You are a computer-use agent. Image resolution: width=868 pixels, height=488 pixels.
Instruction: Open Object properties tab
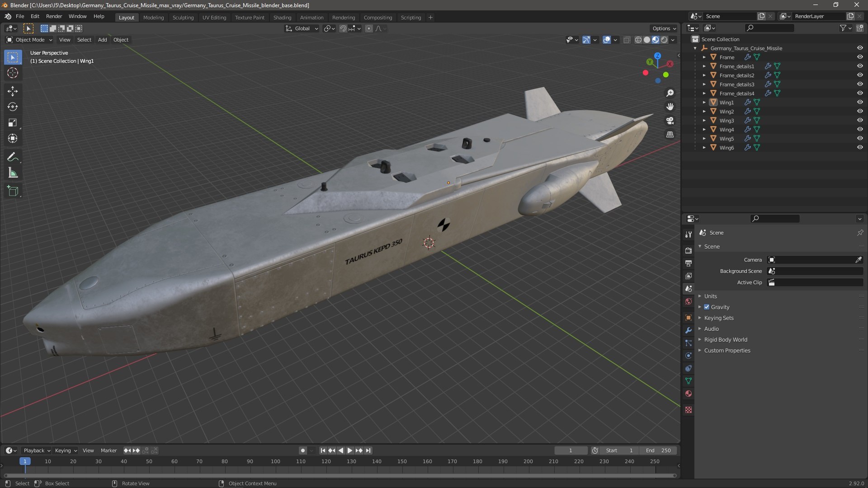(689, 318)
